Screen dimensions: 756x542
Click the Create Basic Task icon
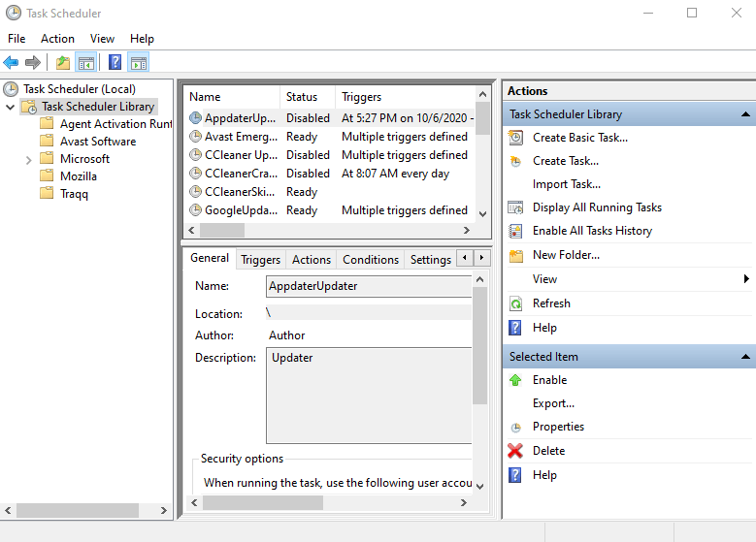[515, 138]
